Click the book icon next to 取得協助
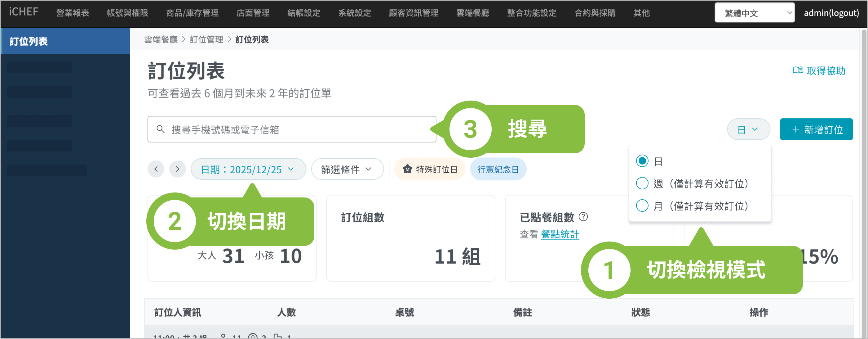The width and height of the screenshot is (868, 339). [x=798, y=70]
